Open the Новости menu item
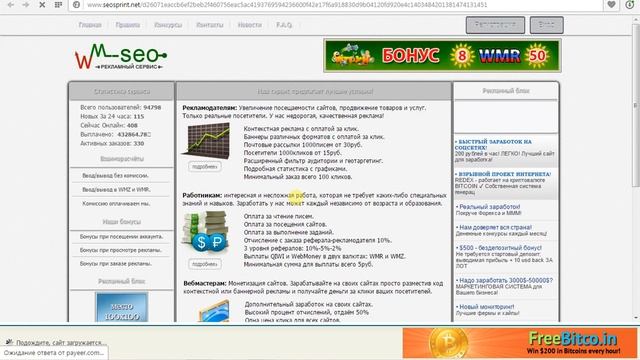 [x=249, y=25]
